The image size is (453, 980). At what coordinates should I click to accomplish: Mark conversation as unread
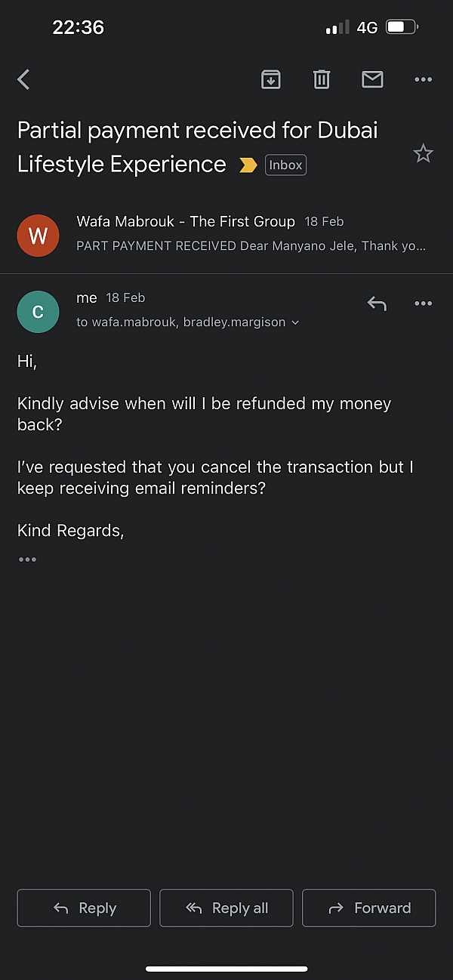(x=372, y=79)
